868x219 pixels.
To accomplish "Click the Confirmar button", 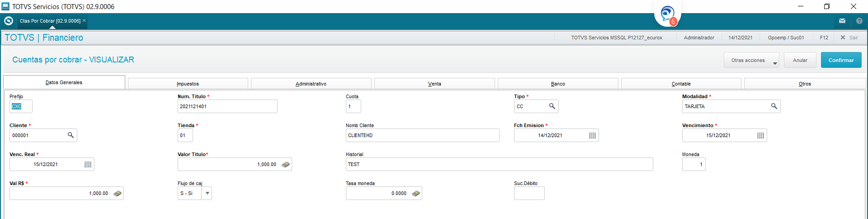I will (x=841, y=60).
